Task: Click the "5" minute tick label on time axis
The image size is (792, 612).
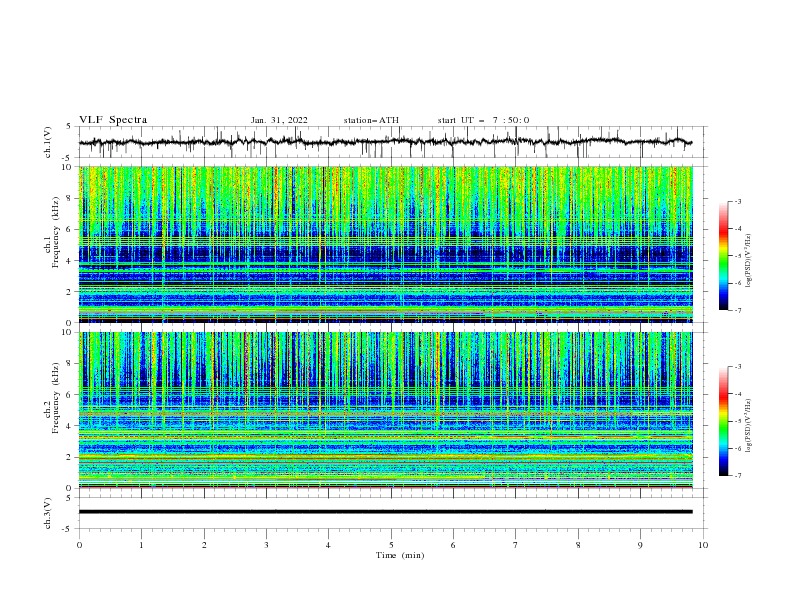Action: [391, 545]
